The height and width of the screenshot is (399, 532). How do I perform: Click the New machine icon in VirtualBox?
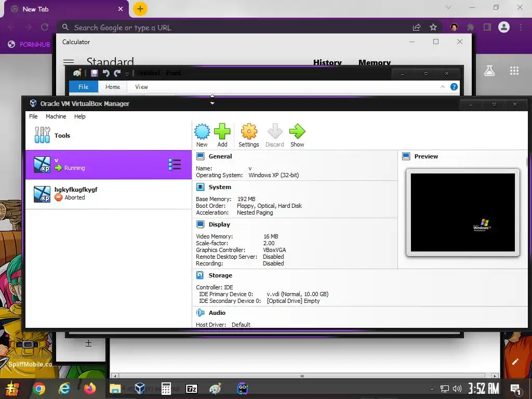pyautogui.click(x=202, y=135)
